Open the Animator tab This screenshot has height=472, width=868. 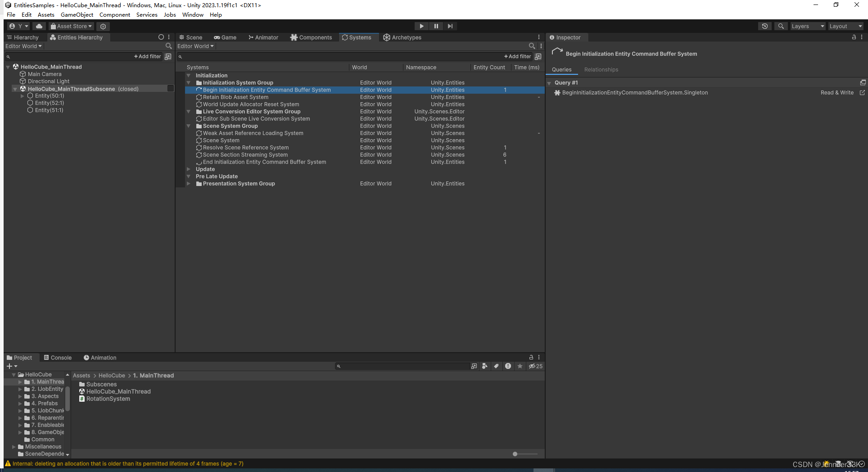pyautogui.click(x=263, y=37)
